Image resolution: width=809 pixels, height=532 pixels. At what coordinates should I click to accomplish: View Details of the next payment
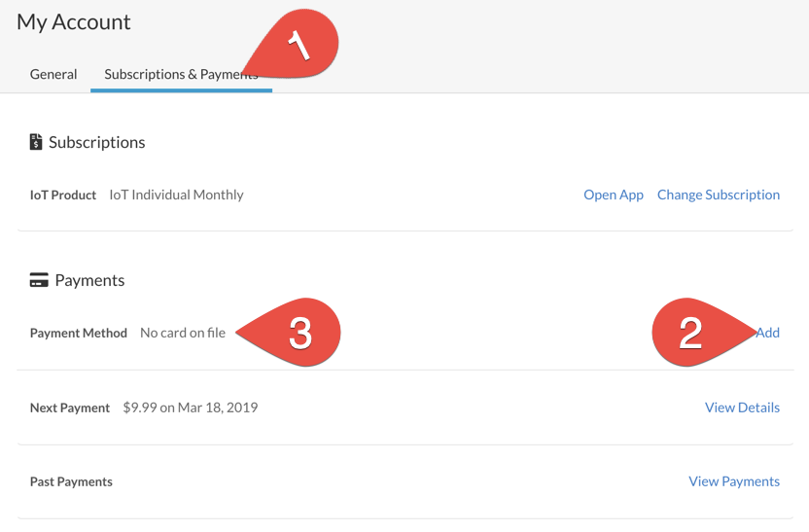tap(742, 408)
